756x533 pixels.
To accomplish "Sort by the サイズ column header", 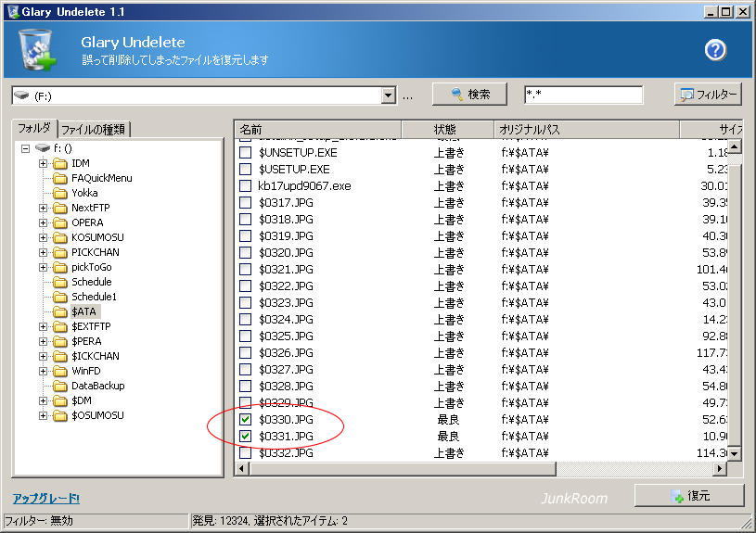I will (711, 129).
